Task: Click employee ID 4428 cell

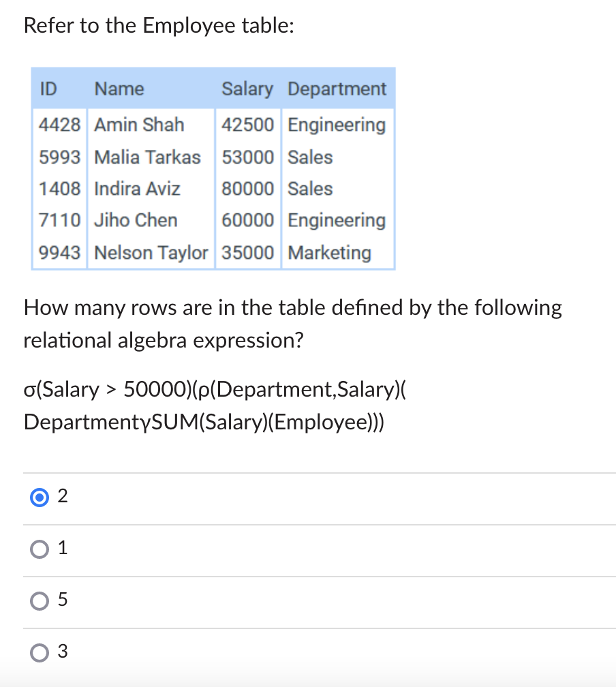Action: tap(59, 125)
